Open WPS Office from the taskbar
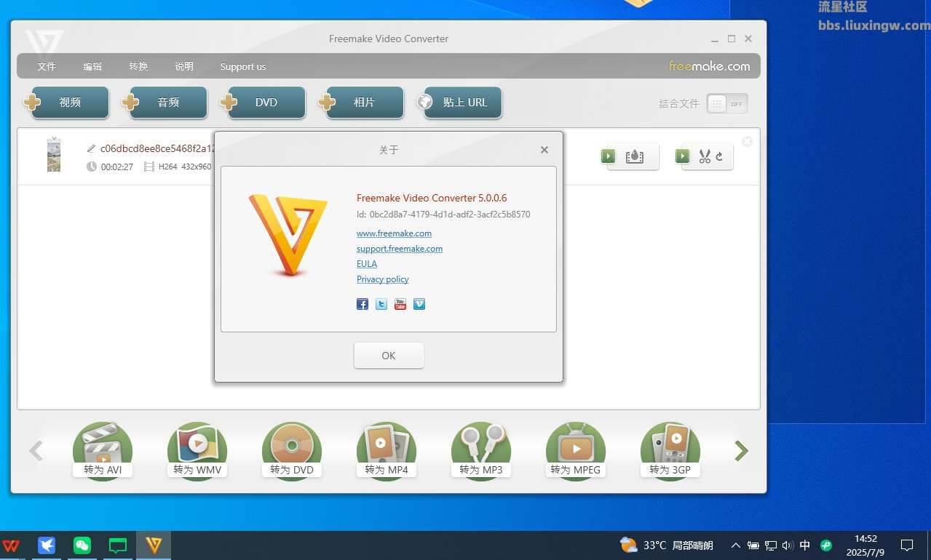Image resolution: width=931 pixels, height=560 pixels. pos(11,545)
